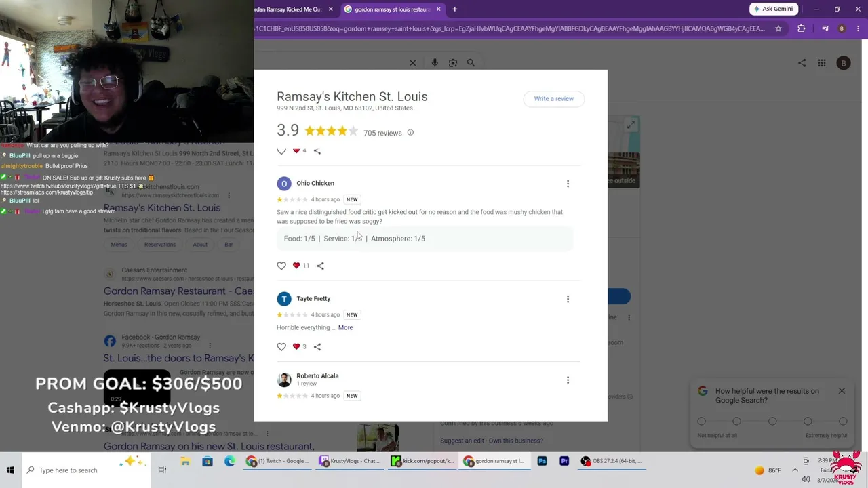Open Chrome media controls icon
868x488 pixels.
(x=825, y=28)
